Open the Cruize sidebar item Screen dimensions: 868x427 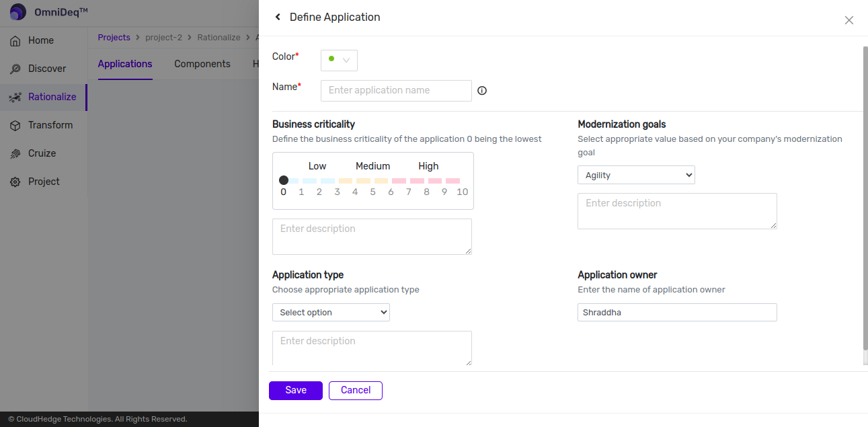(44, 153)
